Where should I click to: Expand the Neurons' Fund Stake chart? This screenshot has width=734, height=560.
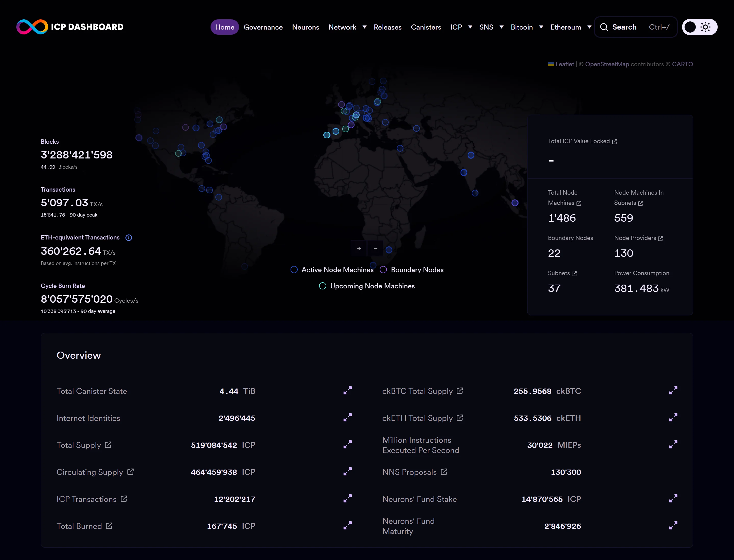673,498
